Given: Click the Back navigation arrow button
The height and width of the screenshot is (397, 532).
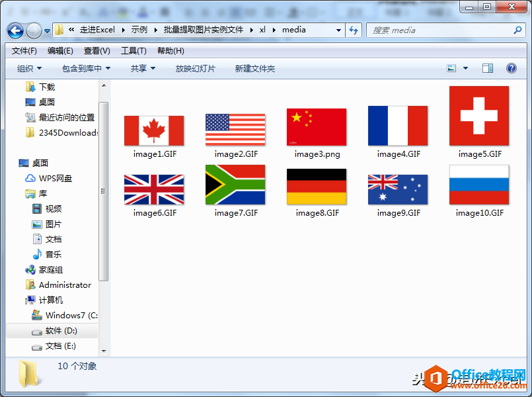Looking at the screenshot, I should [x=15, y=31].
